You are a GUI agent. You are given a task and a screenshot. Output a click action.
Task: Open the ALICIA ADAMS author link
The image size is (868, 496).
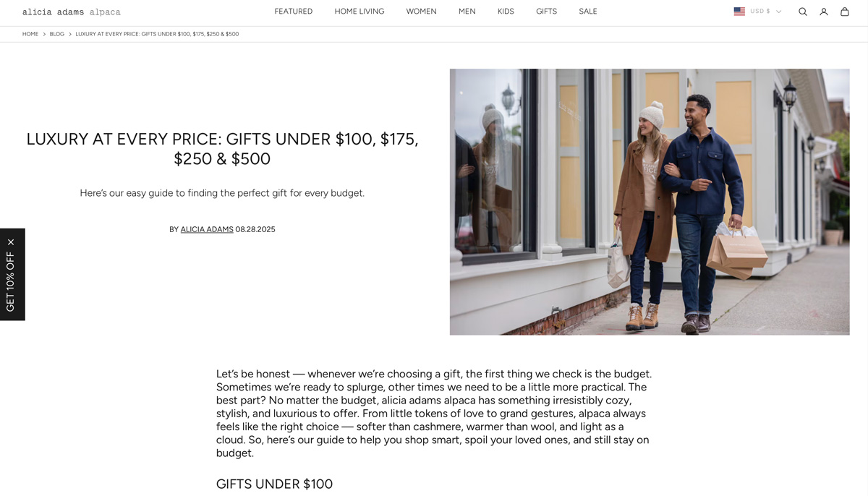[x=207, y=229]
